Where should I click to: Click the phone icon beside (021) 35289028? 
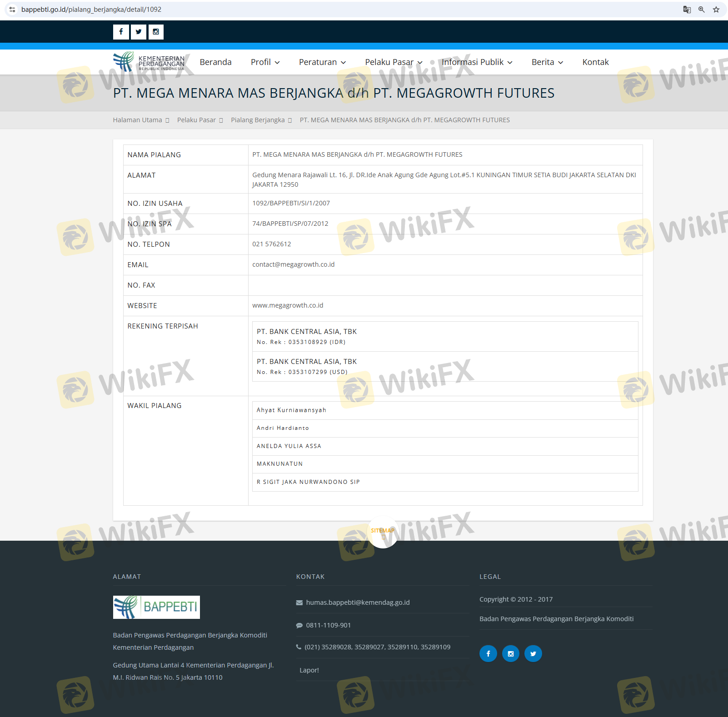coord(299,647)
